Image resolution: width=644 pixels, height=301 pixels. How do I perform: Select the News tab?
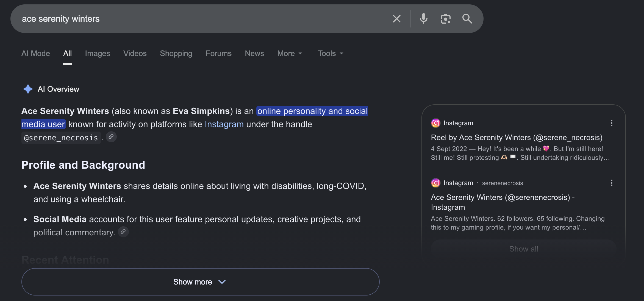click(x=254, y=53)
